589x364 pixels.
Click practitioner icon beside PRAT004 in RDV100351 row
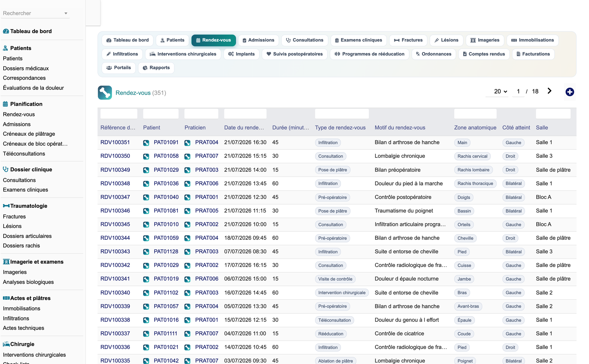187,143
